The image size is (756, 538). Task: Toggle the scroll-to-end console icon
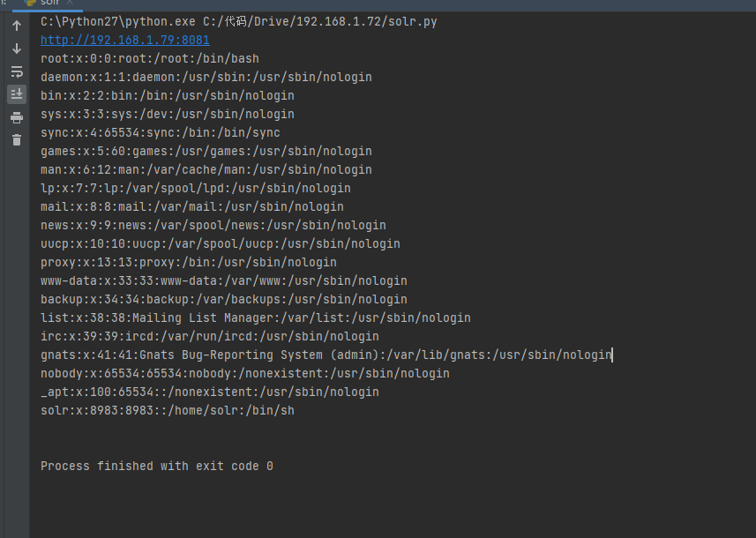coord(17,93)
